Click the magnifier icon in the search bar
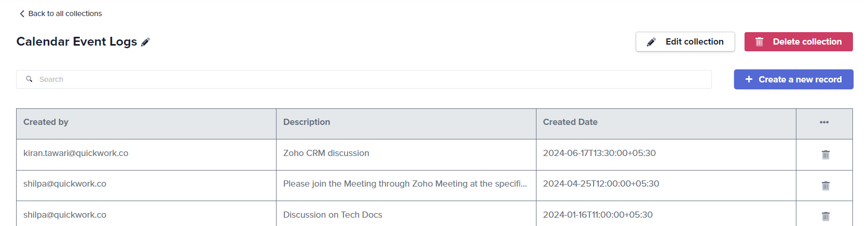This screenshot has height=226, width=868. pyautogui.click(x=30, y=79)
